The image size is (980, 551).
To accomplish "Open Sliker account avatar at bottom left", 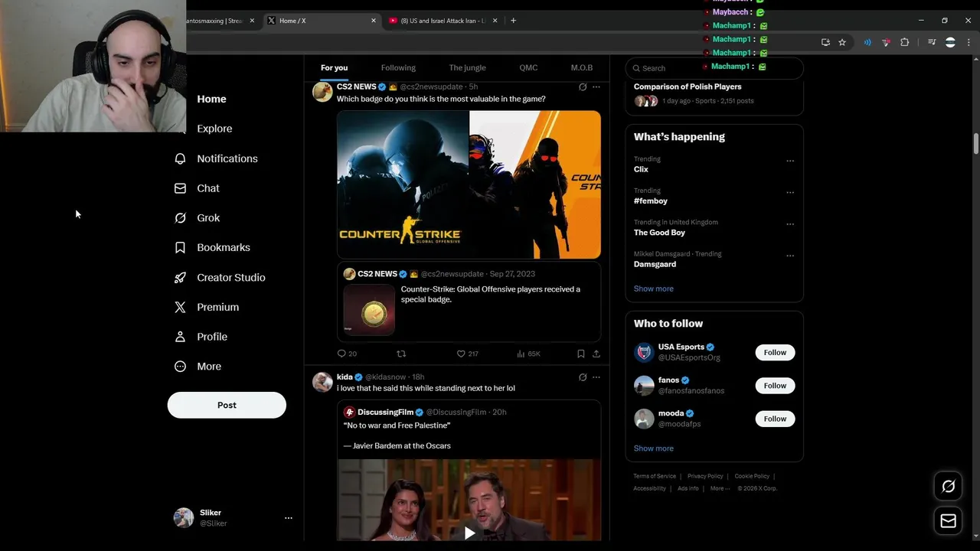I will [184, 518].
